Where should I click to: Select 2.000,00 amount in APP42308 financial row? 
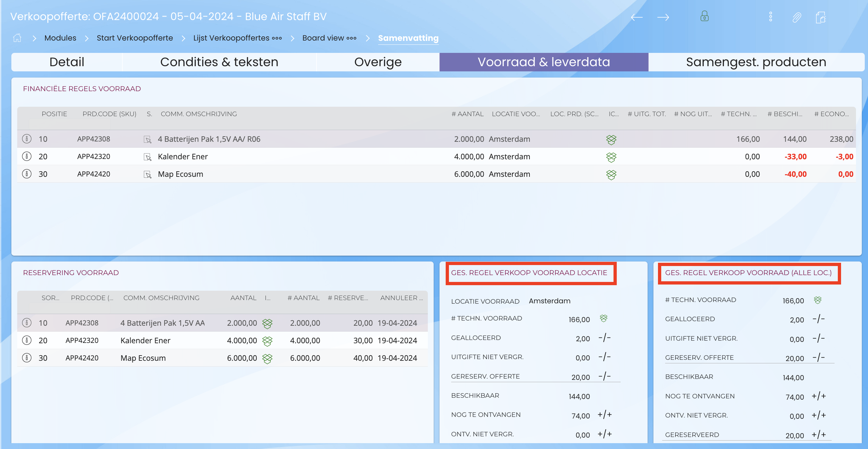coord(469,139)
